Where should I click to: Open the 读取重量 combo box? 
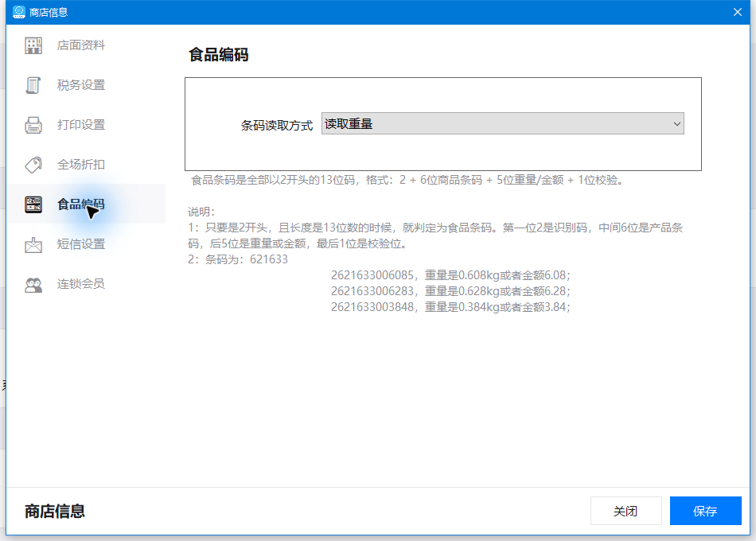[503, 123]
